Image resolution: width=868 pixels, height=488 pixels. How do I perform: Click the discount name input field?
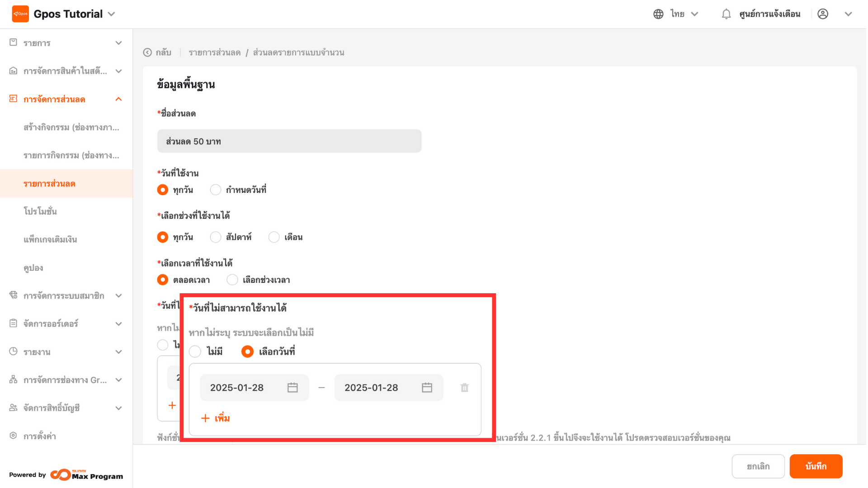tap(289, 141)
